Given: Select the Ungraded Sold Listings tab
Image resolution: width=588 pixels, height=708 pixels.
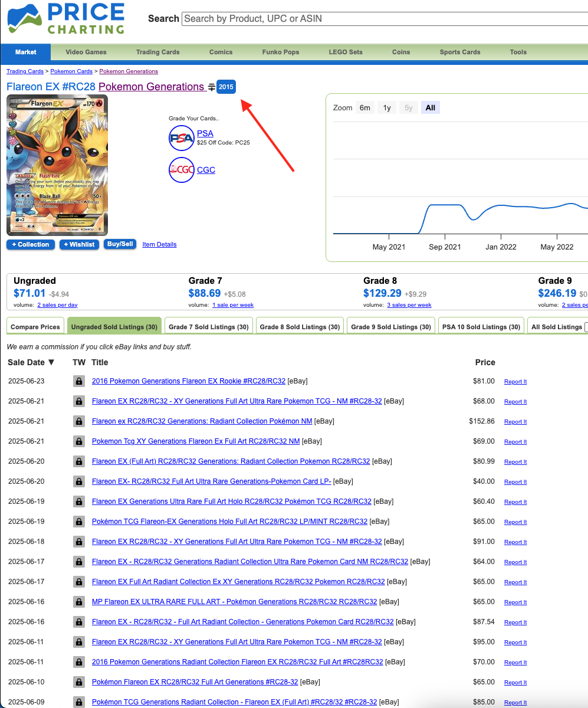Looking at the screenshot, I should point(114,327).
